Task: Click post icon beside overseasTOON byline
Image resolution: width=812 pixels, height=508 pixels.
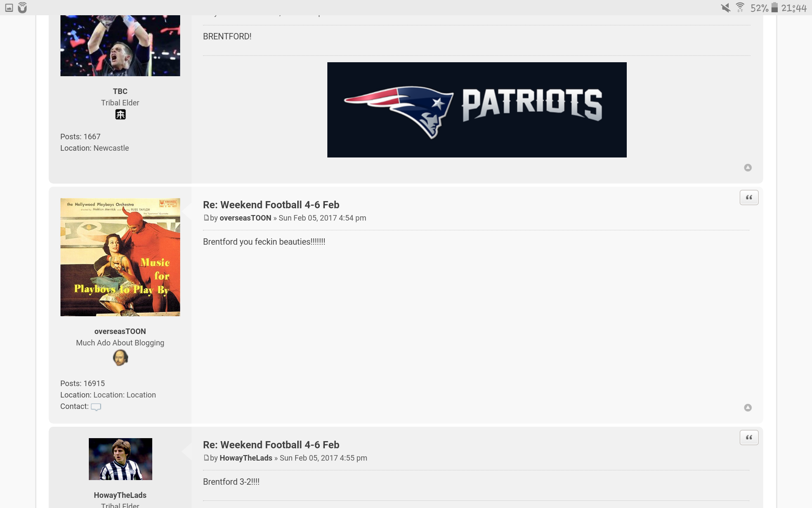Action: tap(206, 218)
